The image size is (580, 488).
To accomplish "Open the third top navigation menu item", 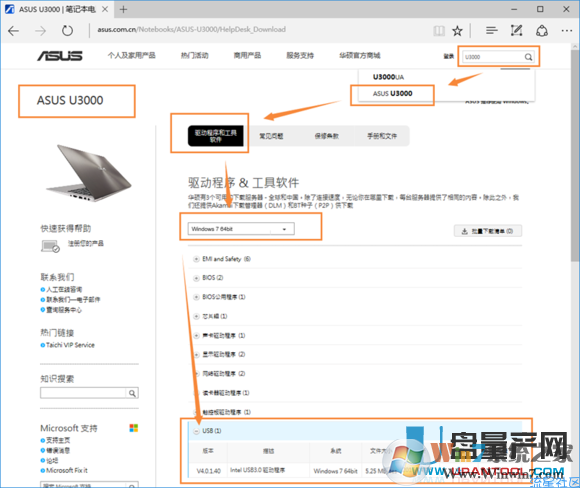I will (x=247, y=55).
